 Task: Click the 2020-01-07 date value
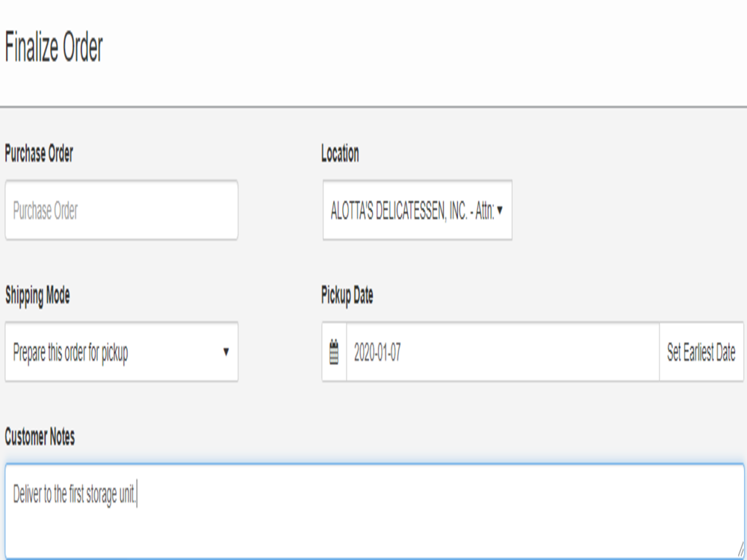tap(377, 352)
